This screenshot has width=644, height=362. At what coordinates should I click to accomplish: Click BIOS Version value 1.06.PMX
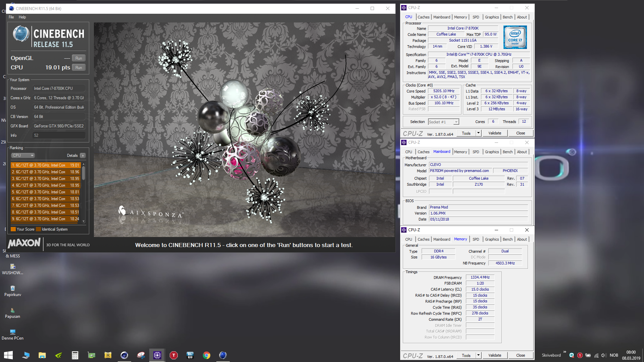(x=479, y=213)
